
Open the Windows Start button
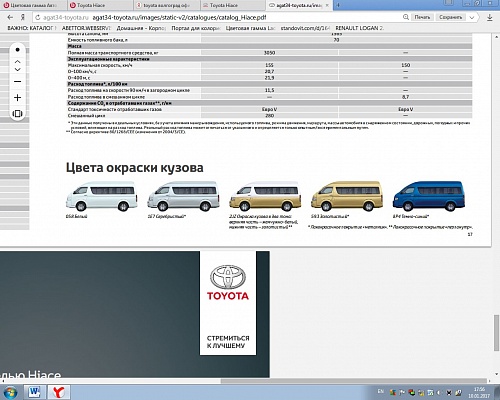pyautogui.click(x=10, y=392)
